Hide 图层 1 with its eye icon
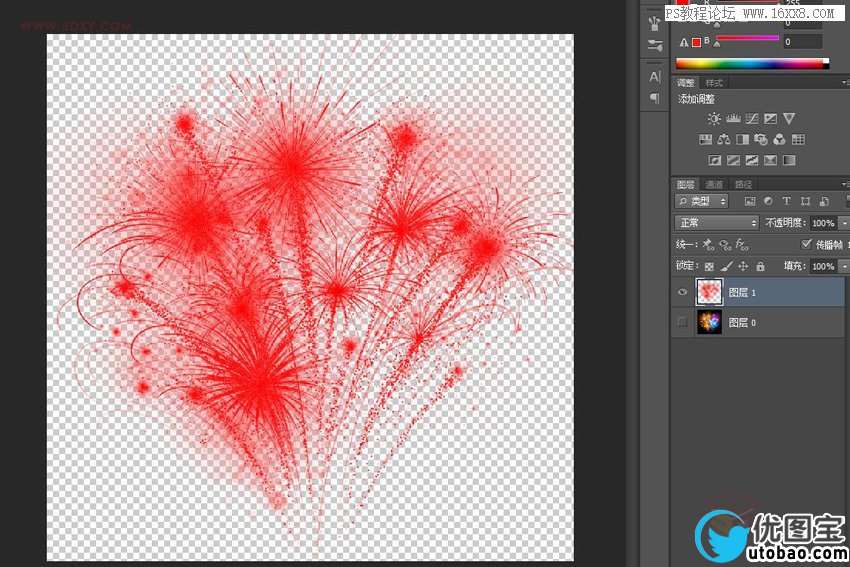Screen dimensions: 850x567 click(x=682, y=292)
